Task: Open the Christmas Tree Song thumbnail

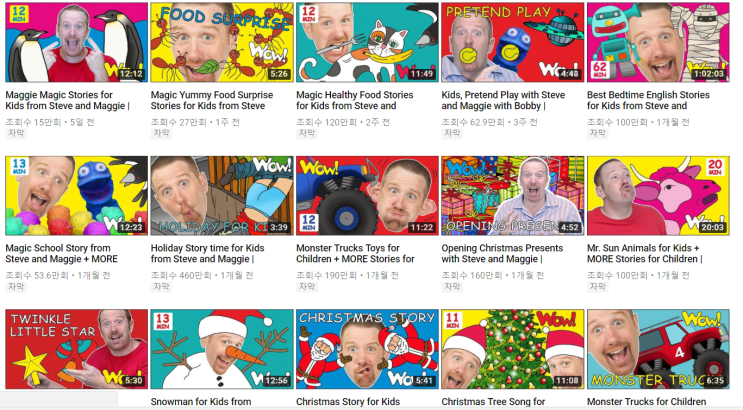Action: click(513, 349)
